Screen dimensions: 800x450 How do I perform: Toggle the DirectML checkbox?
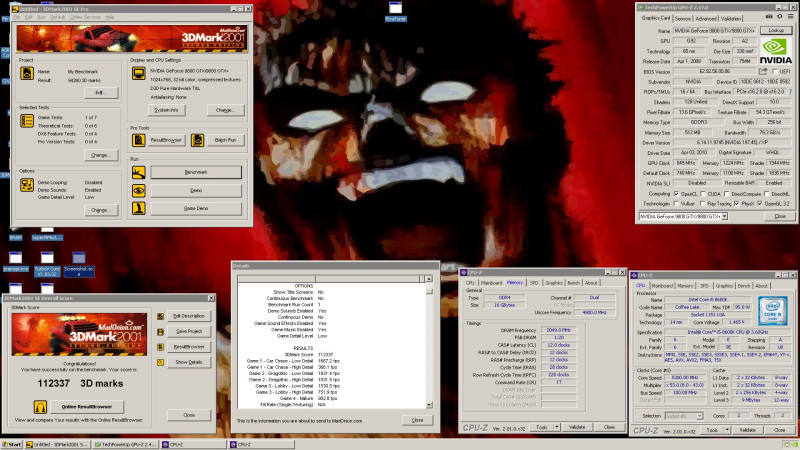coord(766,194)
